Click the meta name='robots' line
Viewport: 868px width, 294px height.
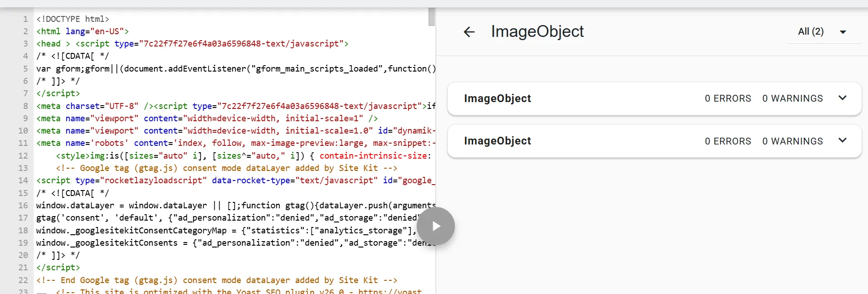(x=236, y=143)
